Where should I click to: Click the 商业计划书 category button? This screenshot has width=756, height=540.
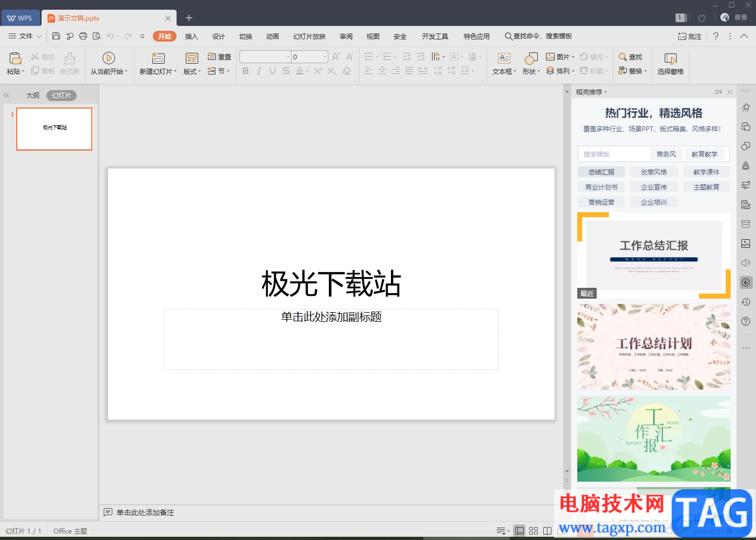point(601,187)
